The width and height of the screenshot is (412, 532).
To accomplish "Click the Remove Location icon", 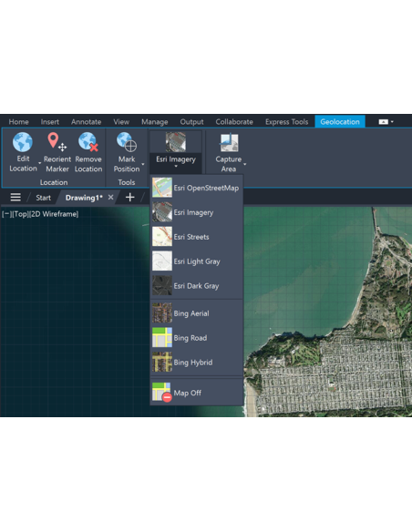I will click(x=88, y=141).
